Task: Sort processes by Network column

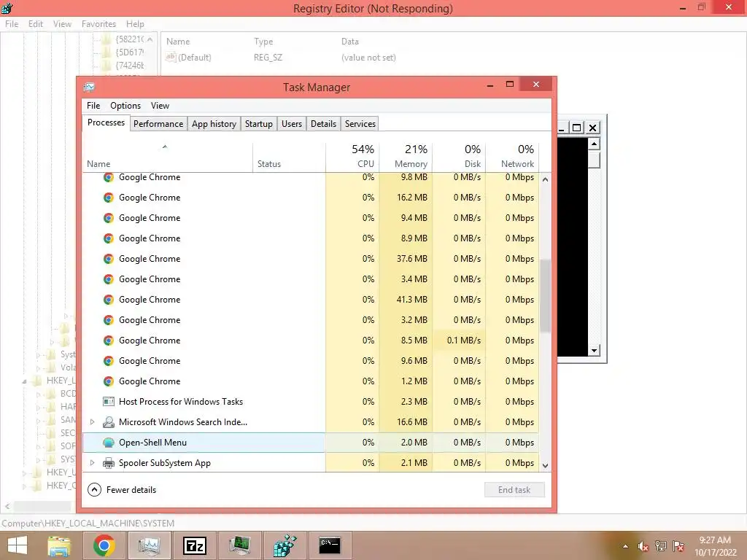Action: [513, 157]
